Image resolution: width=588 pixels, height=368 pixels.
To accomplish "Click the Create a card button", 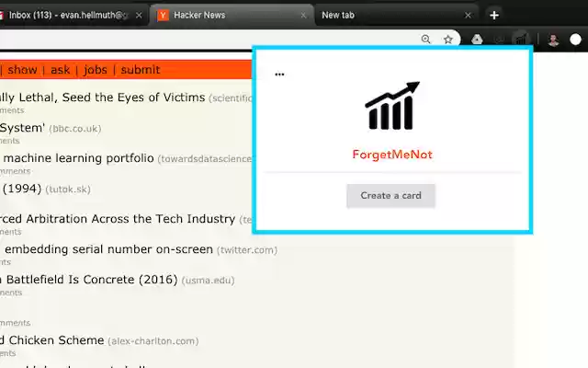I will click(390, 196).
